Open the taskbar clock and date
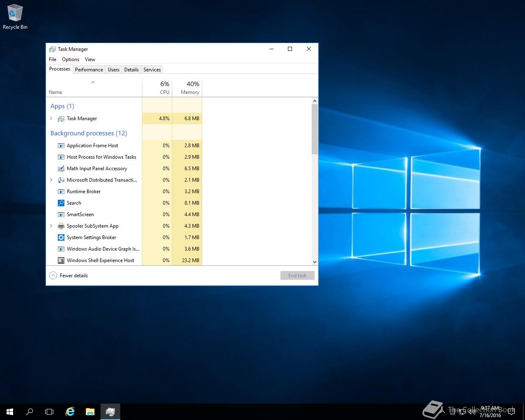The height and width of the screenshot is (420, 525). click(x=490, y=412)
